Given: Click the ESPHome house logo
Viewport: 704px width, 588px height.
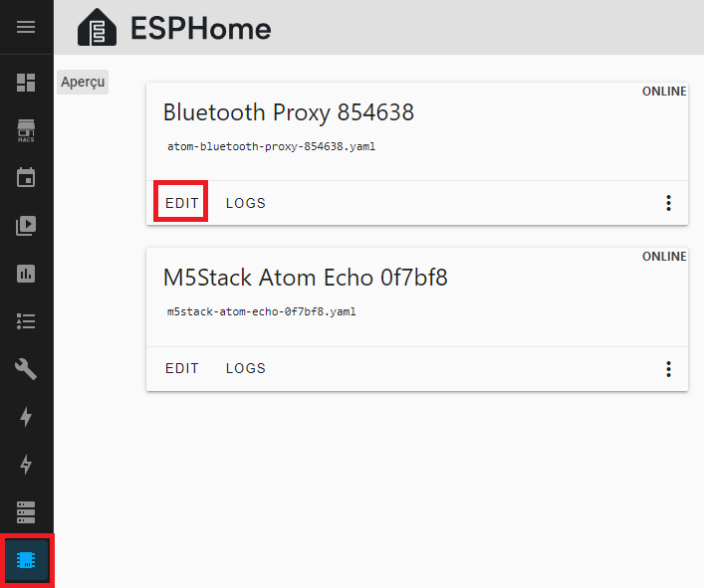Looking at the screenshot, I should [98, 28].
